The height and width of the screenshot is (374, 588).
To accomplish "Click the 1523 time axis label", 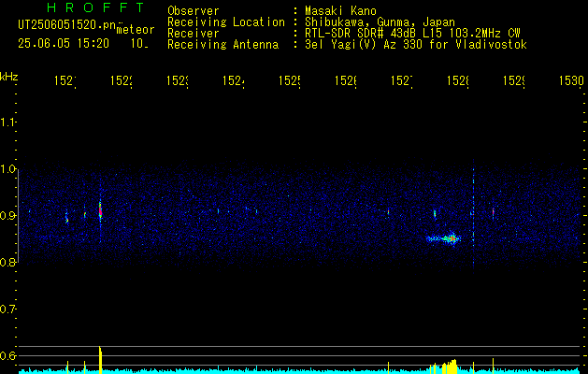I will (178, 81).
